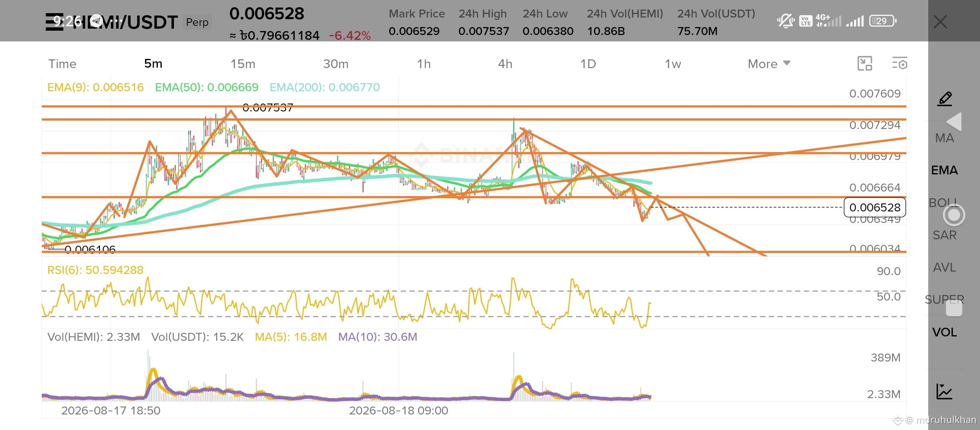
Task: Tap the 2026-08-18 09:00 time axis label
Action: (398, 410)
